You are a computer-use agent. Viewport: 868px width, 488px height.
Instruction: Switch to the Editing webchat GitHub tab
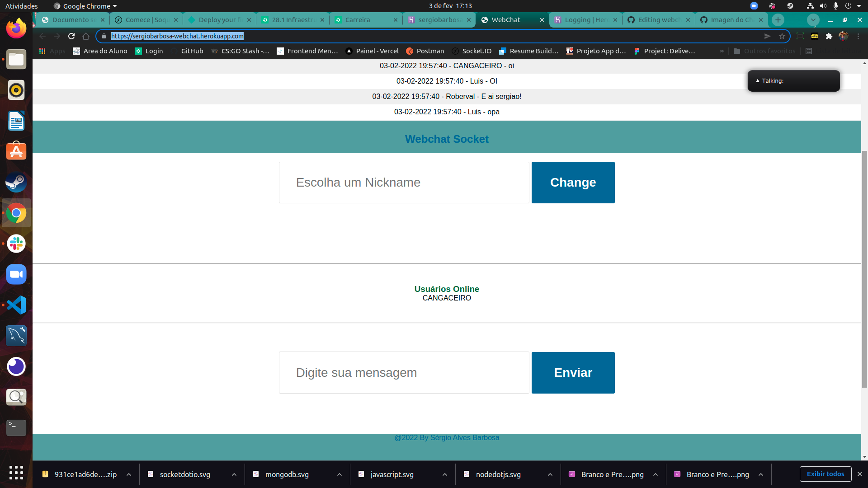[x=659, y=20]
